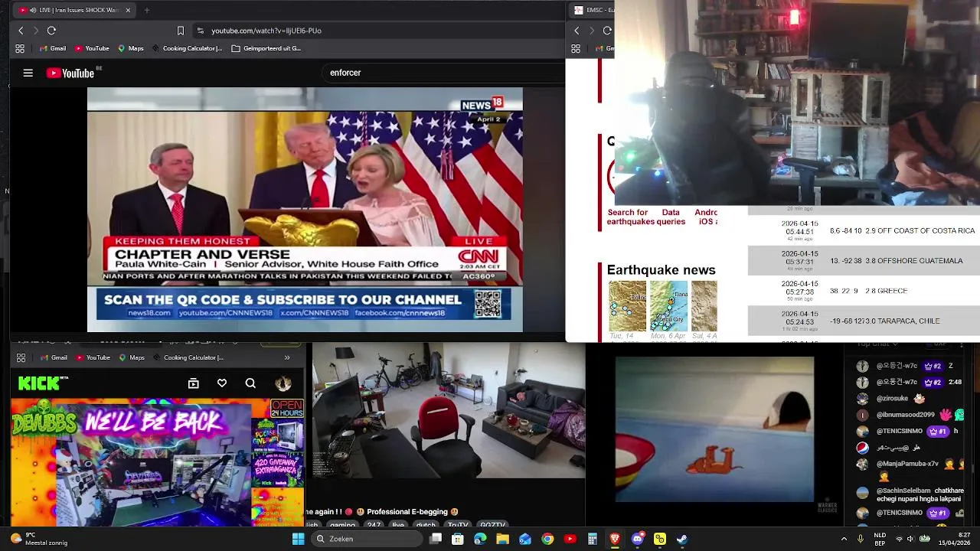Click 'Data queries' link on EMSC page
Screen dimensions: 980x551
coord(671,217)
